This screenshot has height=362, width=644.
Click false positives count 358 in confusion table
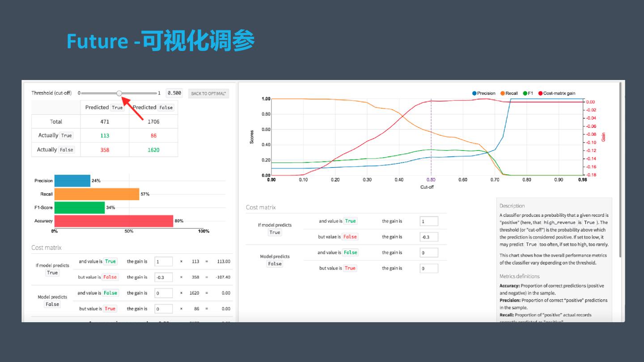tap(105, 150)
